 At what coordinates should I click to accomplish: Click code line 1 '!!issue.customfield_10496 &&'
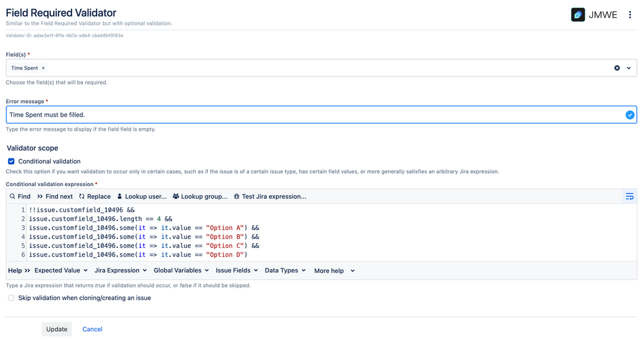[82, 210]
